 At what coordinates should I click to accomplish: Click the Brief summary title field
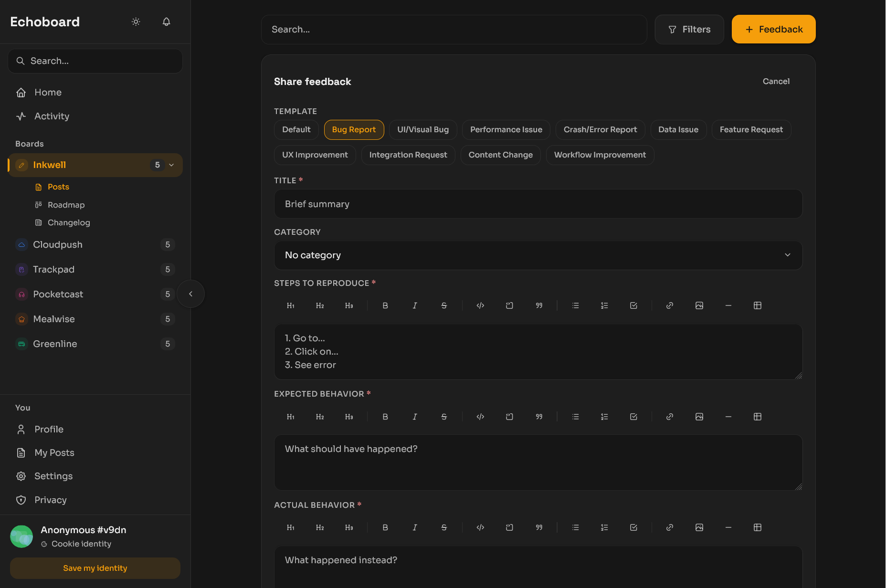point(538,204)
